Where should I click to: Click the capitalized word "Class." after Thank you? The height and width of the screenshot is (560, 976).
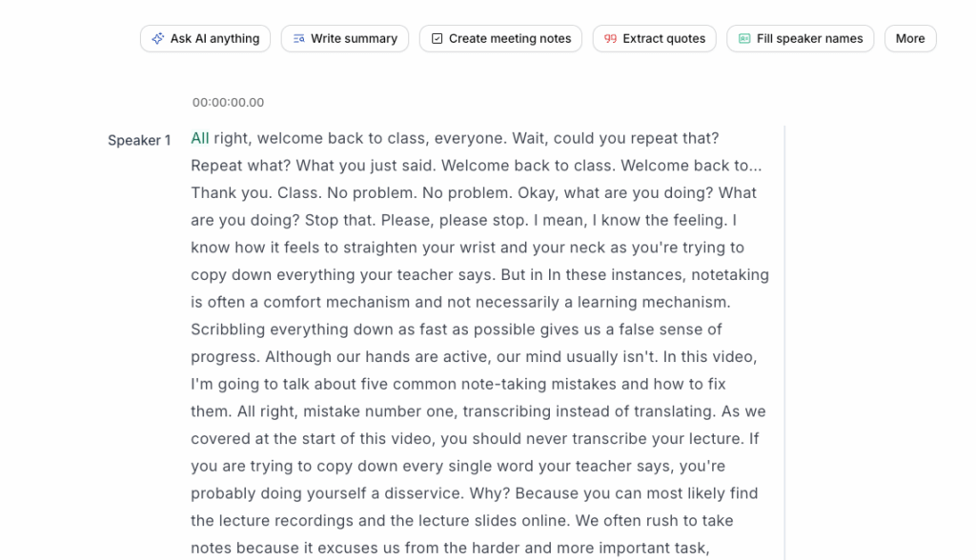[297, 192]
